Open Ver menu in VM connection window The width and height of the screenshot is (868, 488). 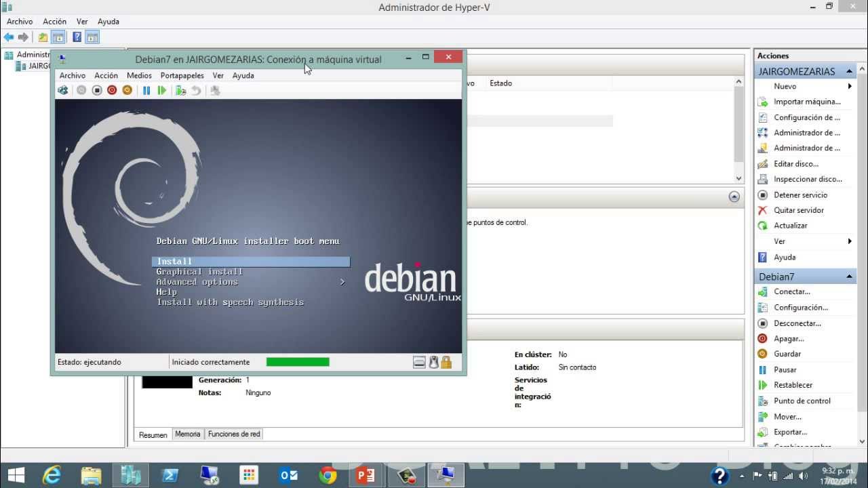pos(218,75)
